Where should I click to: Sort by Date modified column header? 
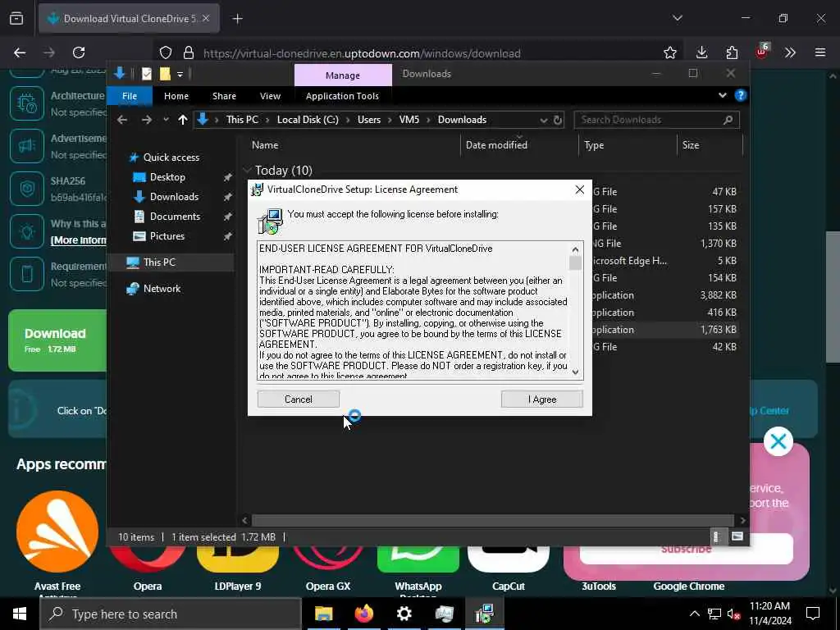[496, 145]
